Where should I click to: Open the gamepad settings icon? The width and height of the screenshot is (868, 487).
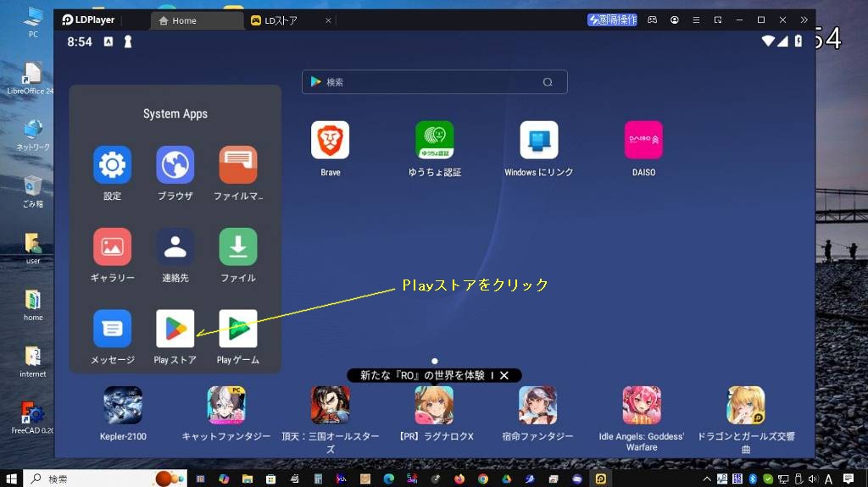click(652, 20)
